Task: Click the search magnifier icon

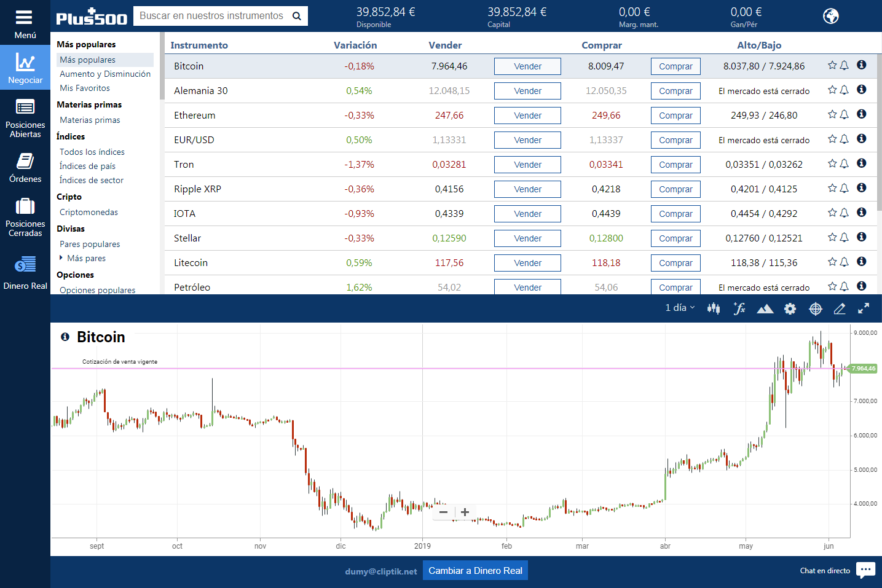Action: coord(297,16)
